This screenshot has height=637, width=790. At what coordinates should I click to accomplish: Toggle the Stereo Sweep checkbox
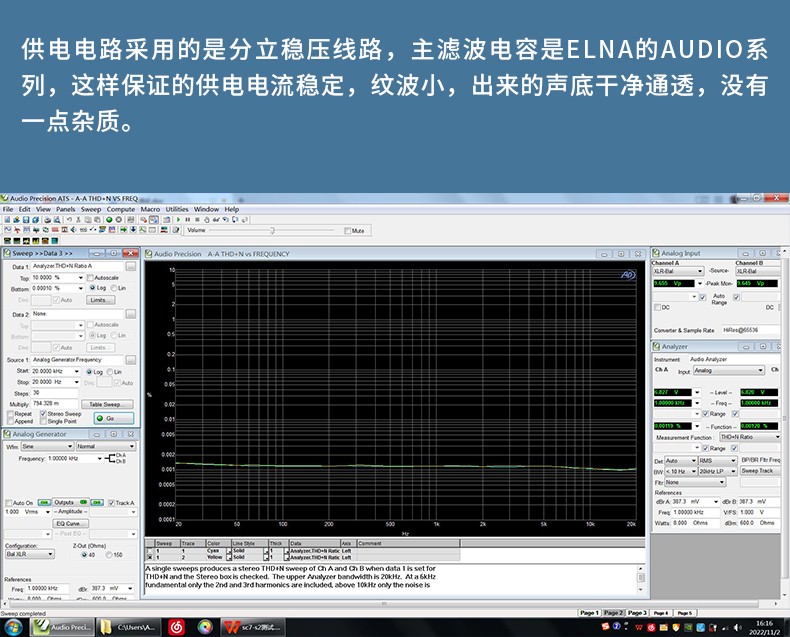43,414
